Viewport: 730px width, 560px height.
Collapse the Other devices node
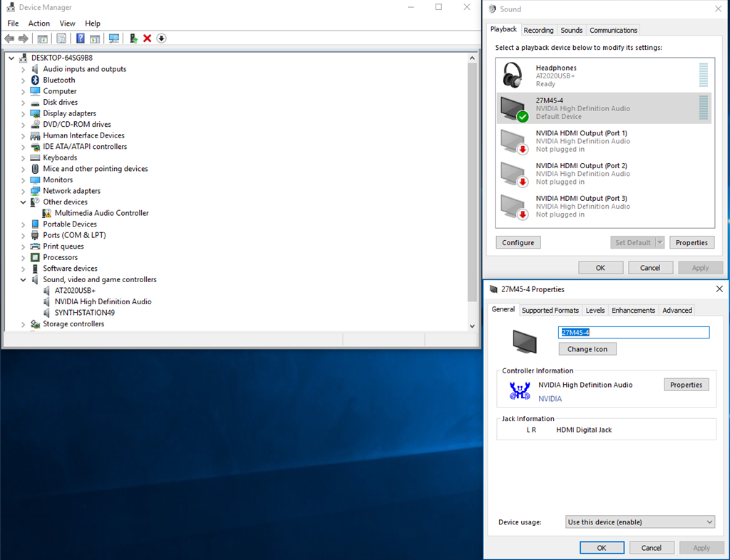24,202
